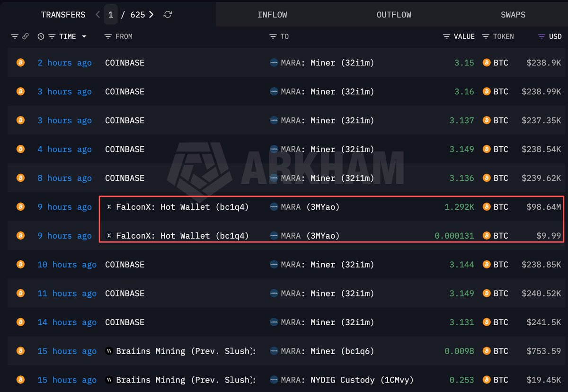The height and width of the screenshot is (392, 568).
Task: Open TIME column filter
Action: 52,36
